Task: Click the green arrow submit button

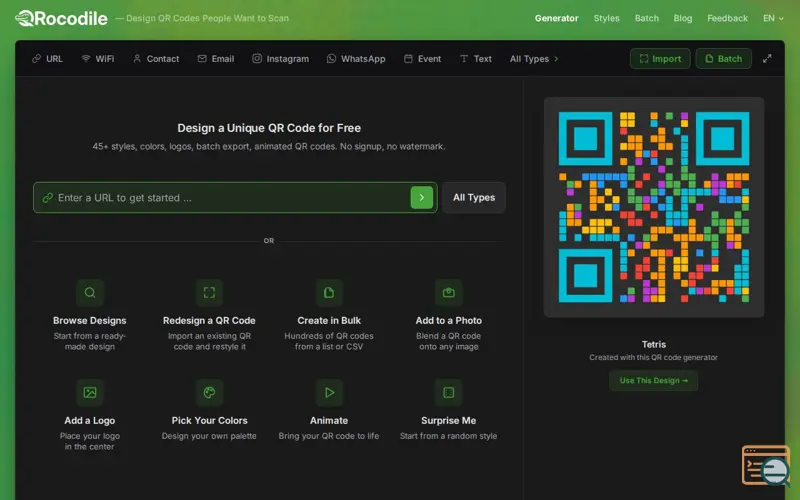Action: point(421,197)
